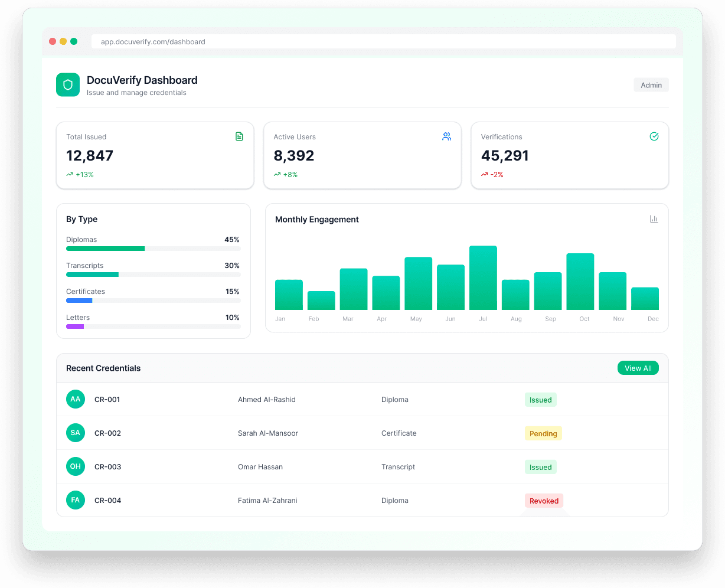725x588 pixels.
Task: Click the browser address bar
Action: pos(384,41)
